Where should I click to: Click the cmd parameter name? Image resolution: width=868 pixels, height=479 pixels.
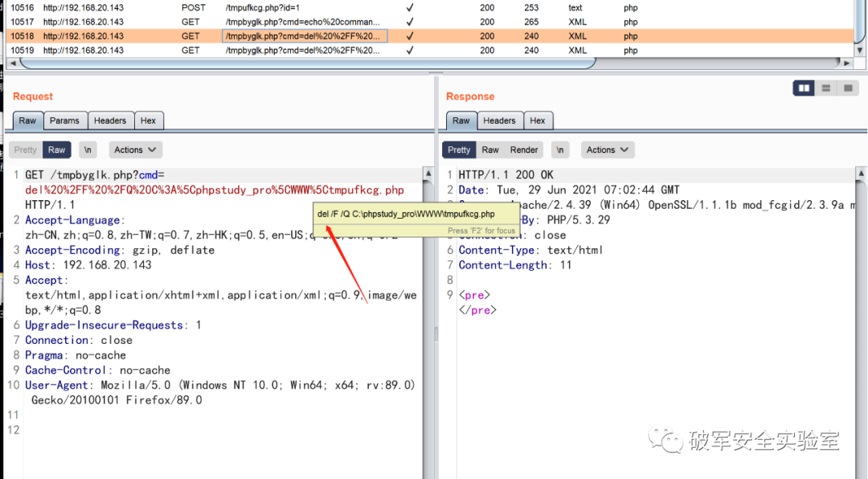149,175
